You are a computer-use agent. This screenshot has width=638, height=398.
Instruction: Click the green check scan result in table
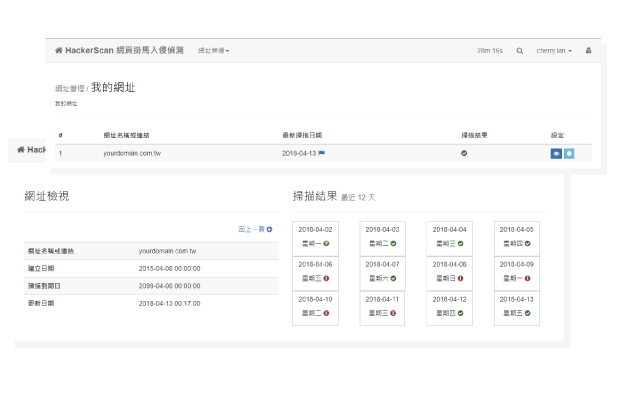(x=464, y=153)
